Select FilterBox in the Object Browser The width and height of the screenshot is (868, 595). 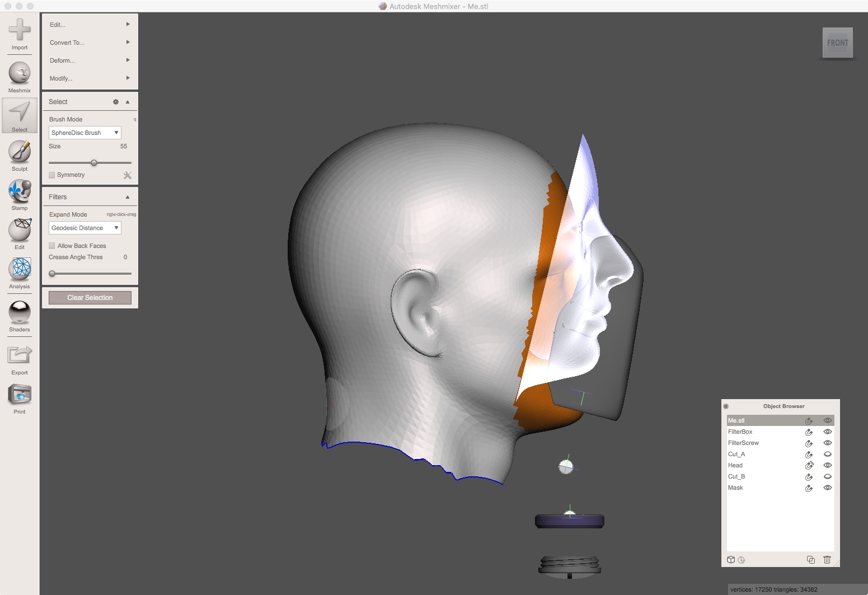coord(780,432)
